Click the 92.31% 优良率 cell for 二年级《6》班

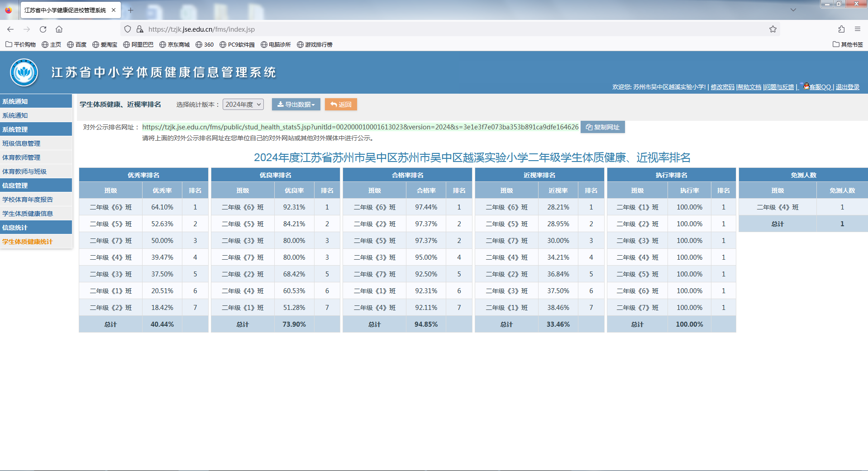[x=294, y=207]
